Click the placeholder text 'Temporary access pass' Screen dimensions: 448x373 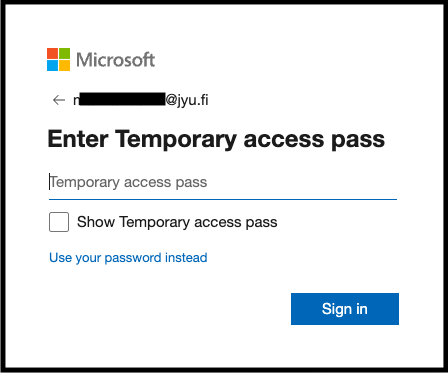(128, 182)
